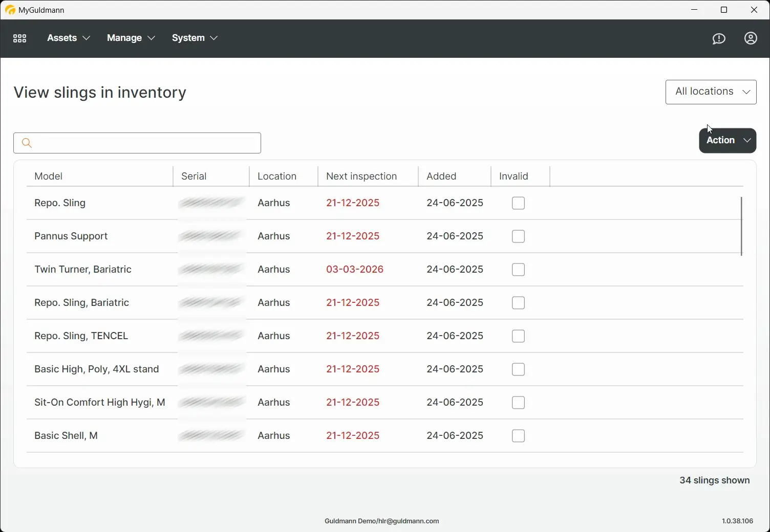770x532 pixels.
Task: Click the Guldmann Demo email link
Action: click(x=381, y=521)
